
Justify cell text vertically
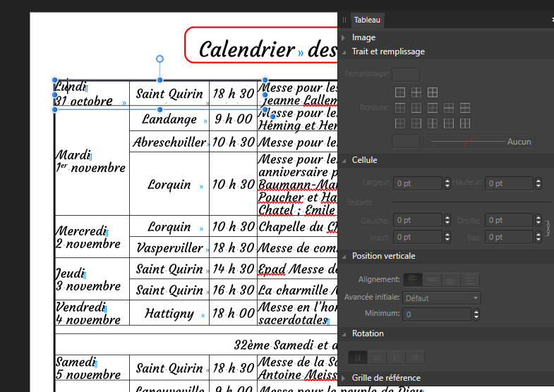point(470,280)
